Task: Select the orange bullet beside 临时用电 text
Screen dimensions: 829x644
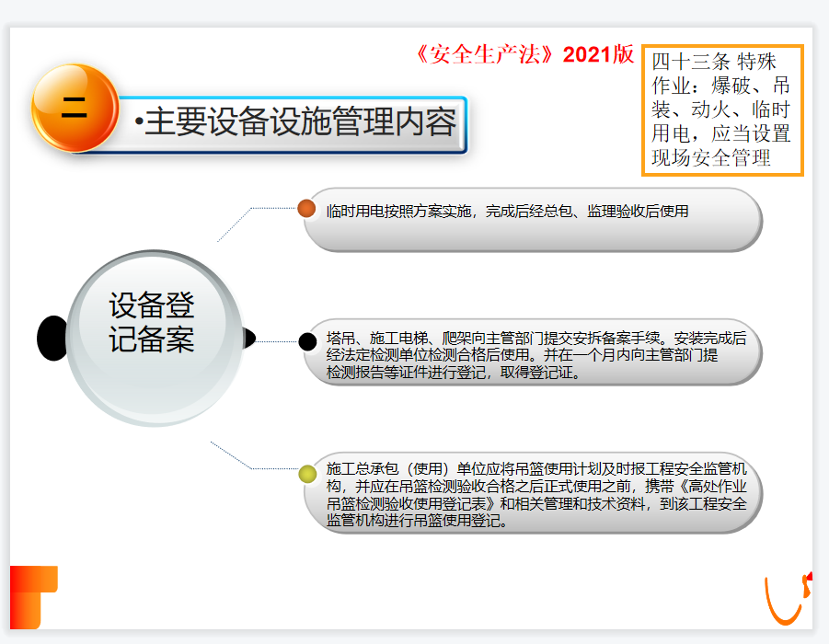Action: point(306,209)
